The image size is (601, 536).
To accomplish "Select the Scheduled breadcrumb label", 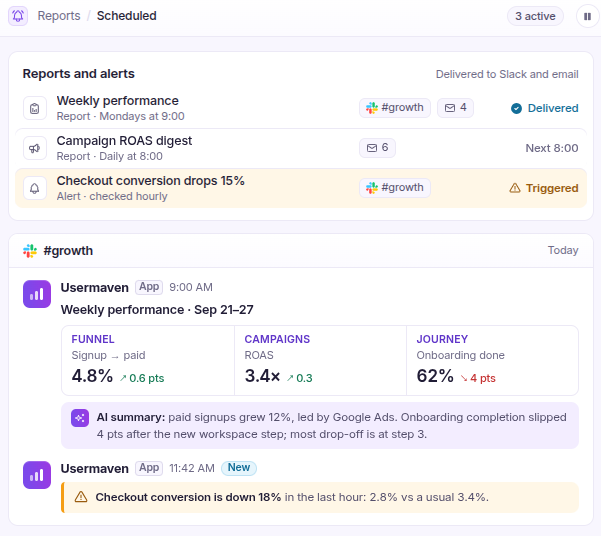I will tap(126, 16).
